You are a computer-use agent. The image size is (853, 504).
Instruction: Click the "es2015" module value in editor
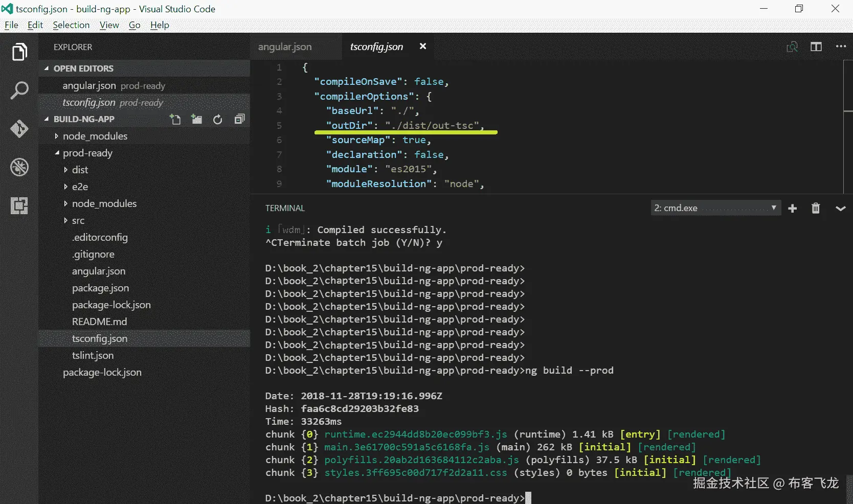pyautogui.click(x=408, y=169)
